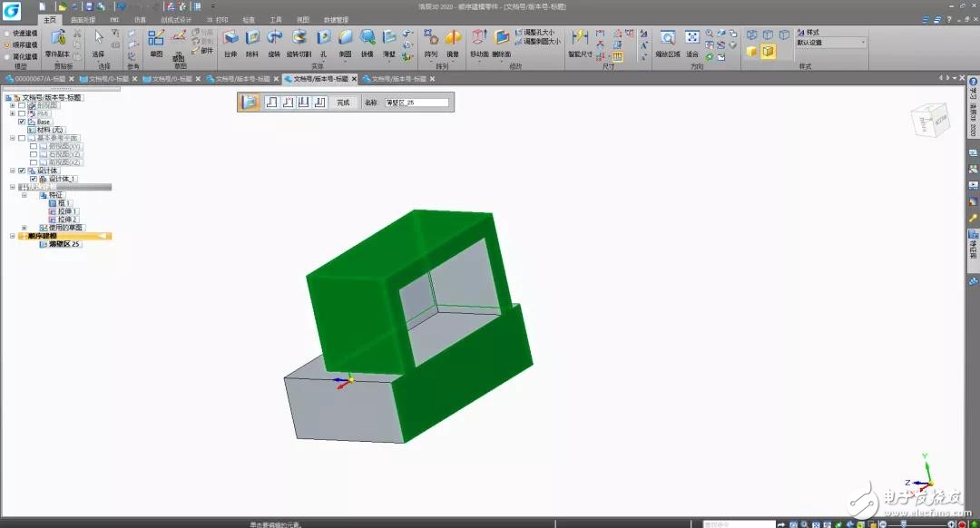Toggle the 设计体_1 checkbox
Viewport: 980px width, 528px height.
click(34, 179)
